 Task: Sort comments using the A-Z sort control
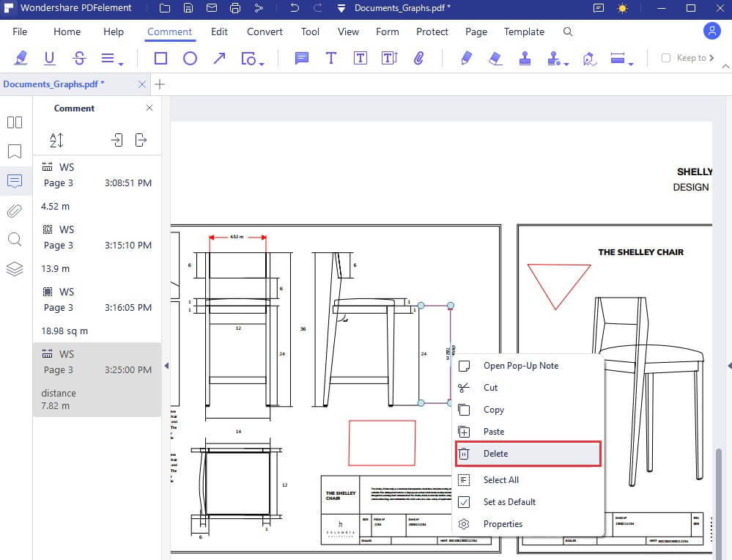click(56, 139)
